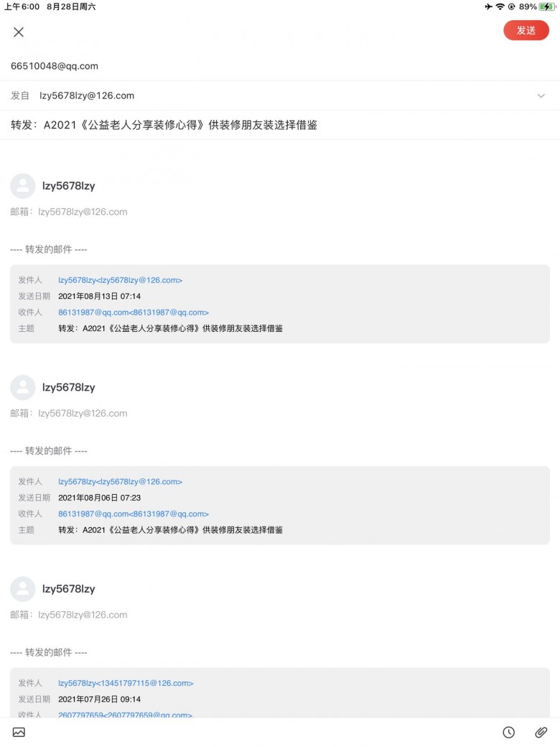Tap first 邮箱 lzy5678lzy@126.com signature text

pyautogui.click(x=69, y=212)
